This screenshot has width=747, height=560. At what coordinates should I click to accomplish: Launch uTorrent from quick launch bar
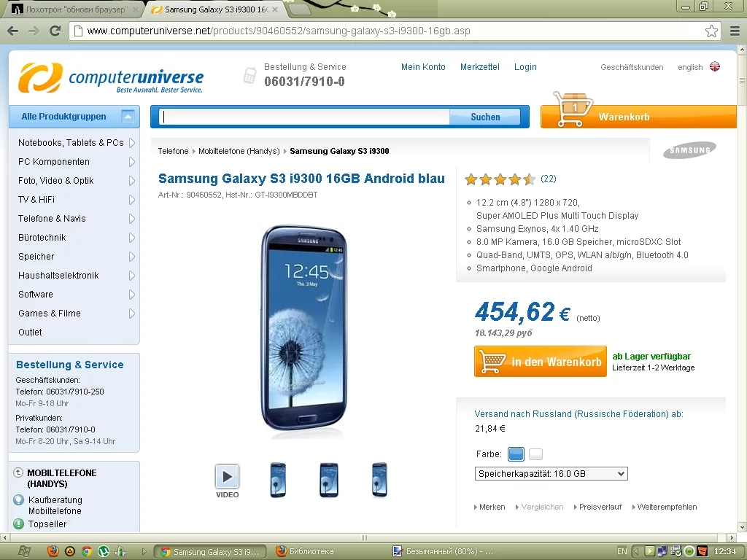[x=104, y=551]
